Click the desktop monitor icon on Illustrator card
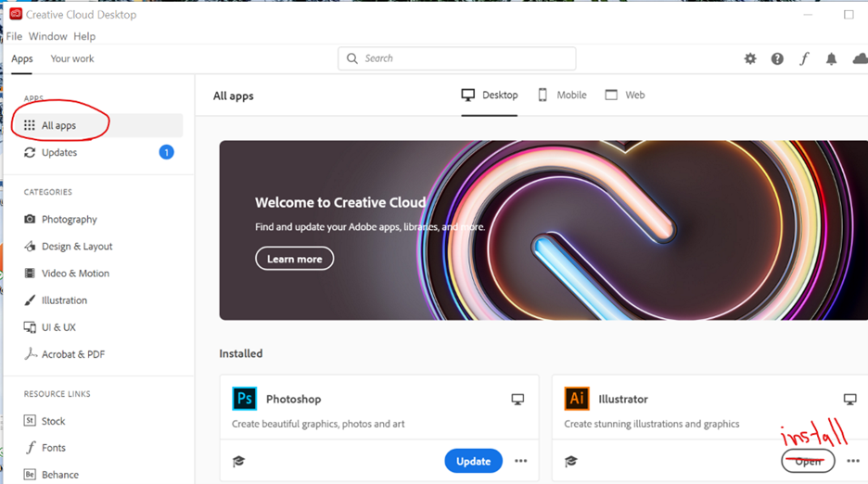Screen dimensions: 868x484 849,400
